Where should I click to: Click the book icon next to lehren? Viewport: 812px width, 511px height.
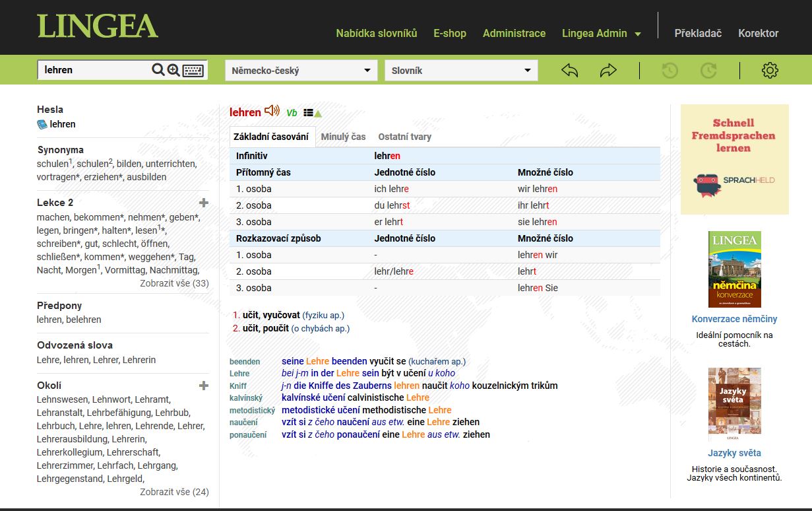point(42,124)
